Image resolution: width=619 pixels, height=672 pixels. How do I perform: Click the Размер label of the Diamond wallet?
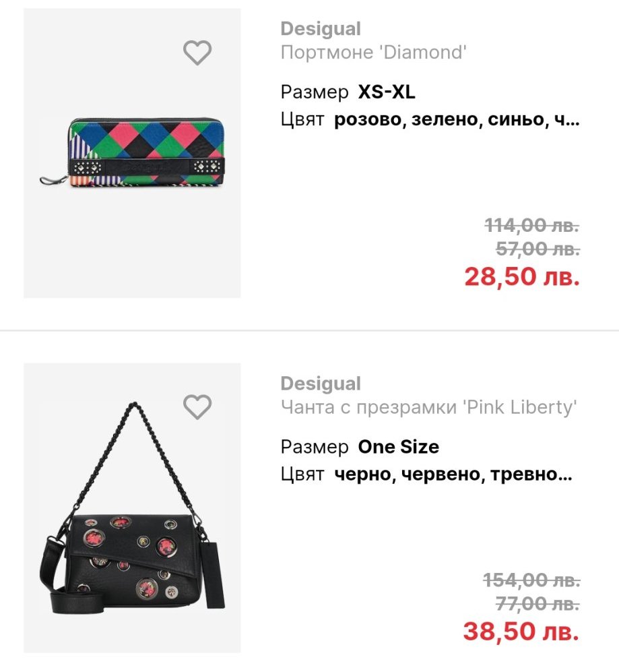click(x=315, y=92)
